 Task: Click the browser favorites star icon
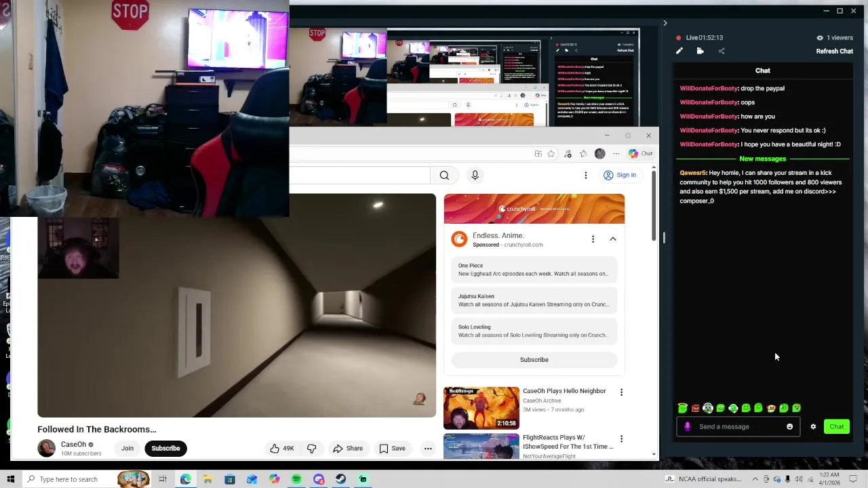tap(551, 154)
